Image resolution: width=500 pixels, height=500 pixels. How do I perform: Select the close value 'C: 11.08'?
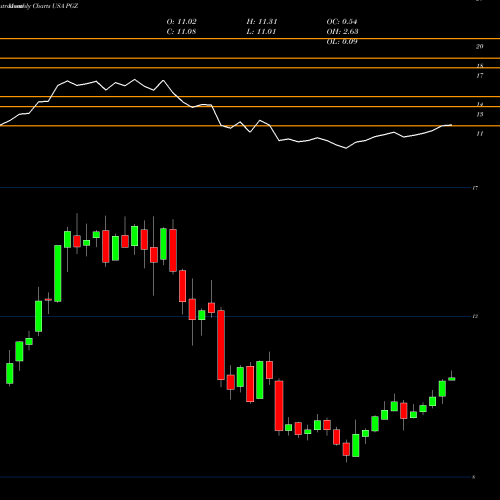click(181, 32)
